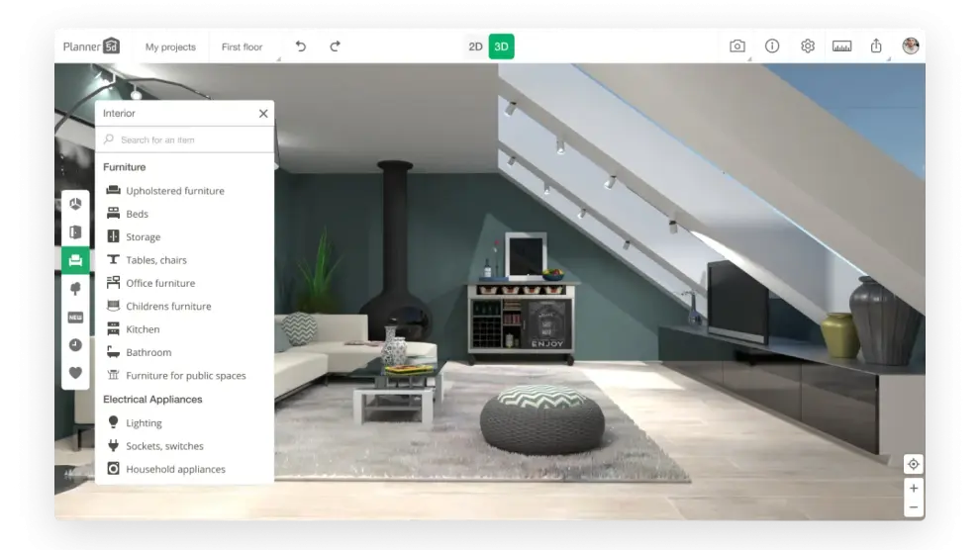Share project using the export icon
The width and height of the screenshot is (980, 550).
(876, 46)
